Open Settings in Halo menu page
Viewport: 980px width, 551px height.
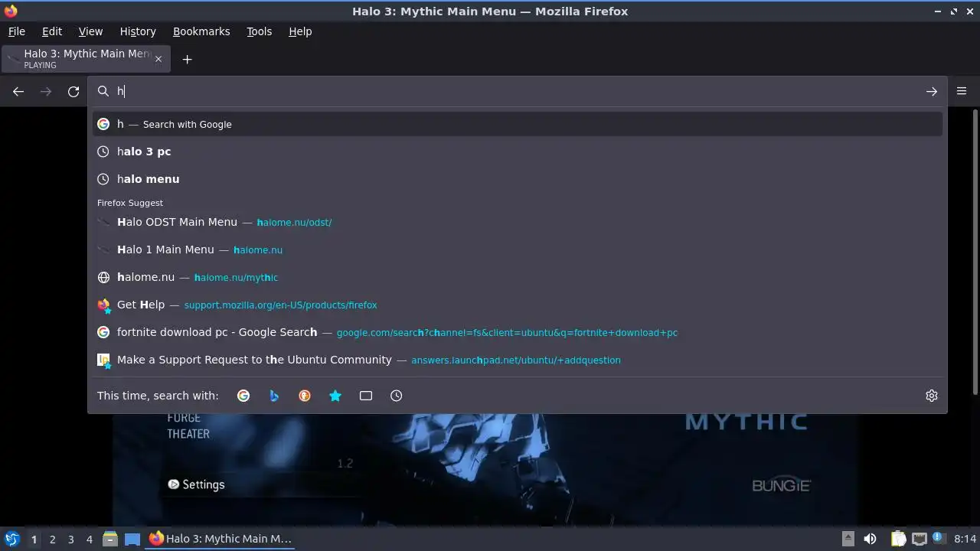click(x=196, y=484)
